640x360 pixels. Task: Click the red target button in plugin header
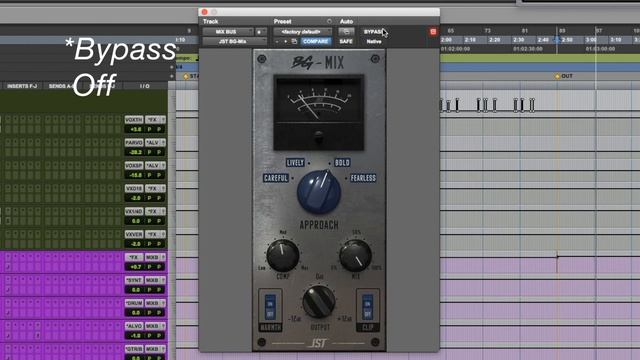click(433, 31)
